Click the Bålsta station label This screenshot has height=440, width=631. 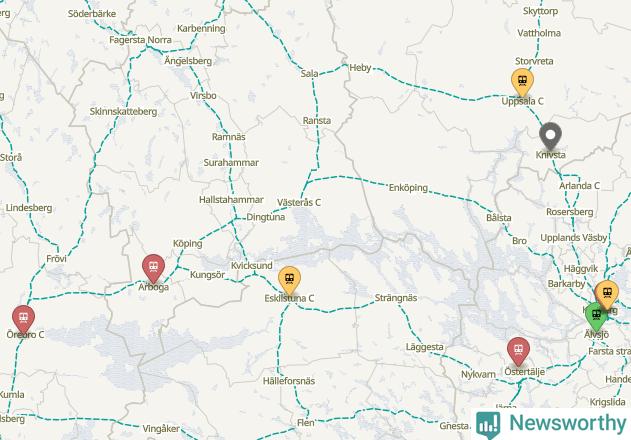click(499, 218)
